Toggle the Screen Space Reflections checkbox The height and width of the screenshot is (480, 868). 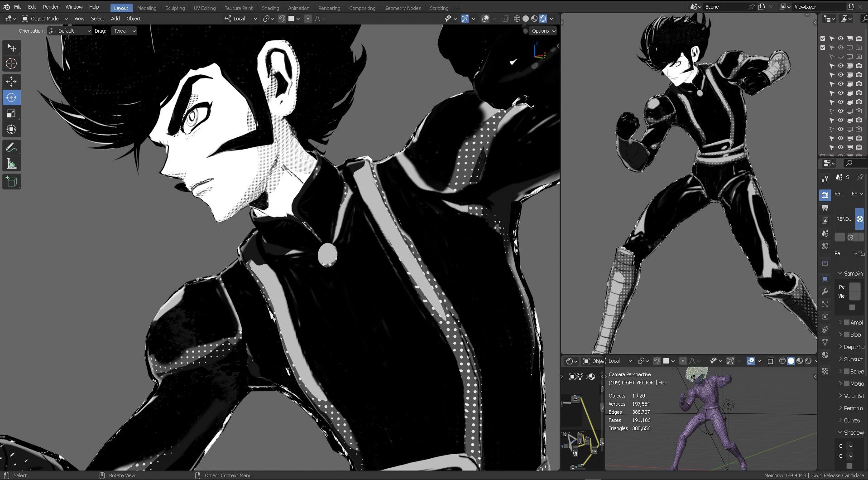click(847, 371)
